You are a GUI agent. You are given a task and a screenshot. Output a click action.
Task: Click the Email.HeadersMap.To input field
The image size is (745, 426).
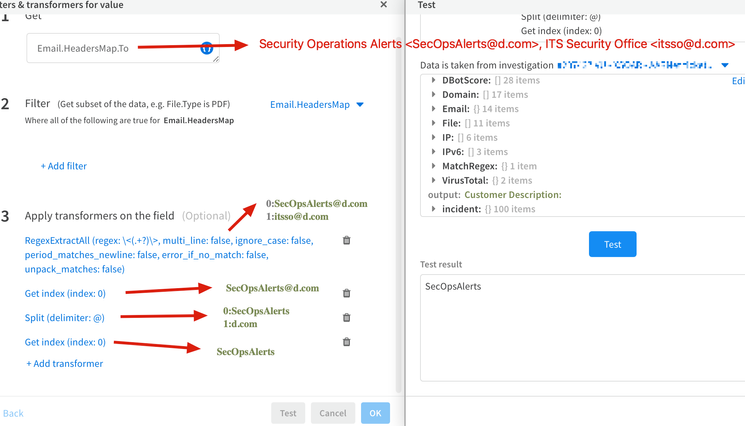coord(123,48)
